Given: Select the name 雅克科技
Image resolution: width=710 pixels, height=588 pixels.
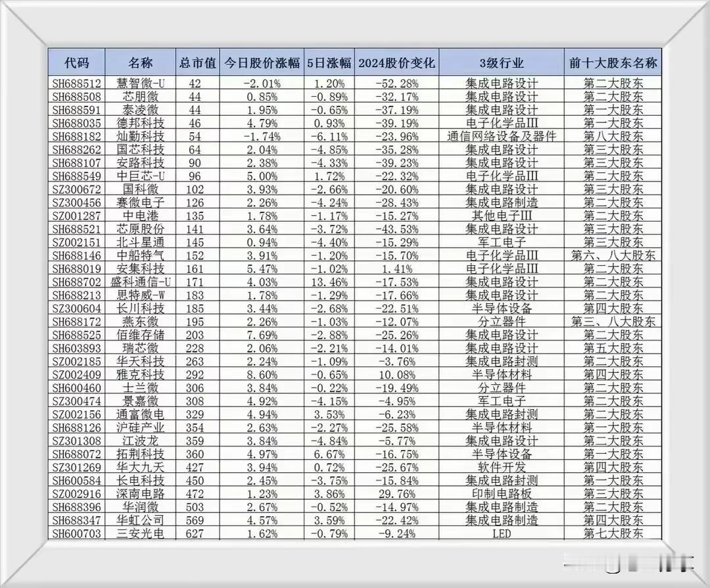Looking at the screenshot, I should (x=141, y=375).
